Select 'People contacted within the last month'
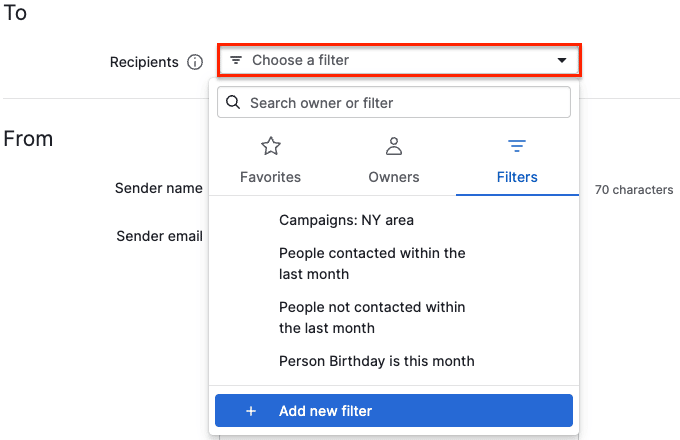This screenshot has height=440, width=680. pos(372,263)
